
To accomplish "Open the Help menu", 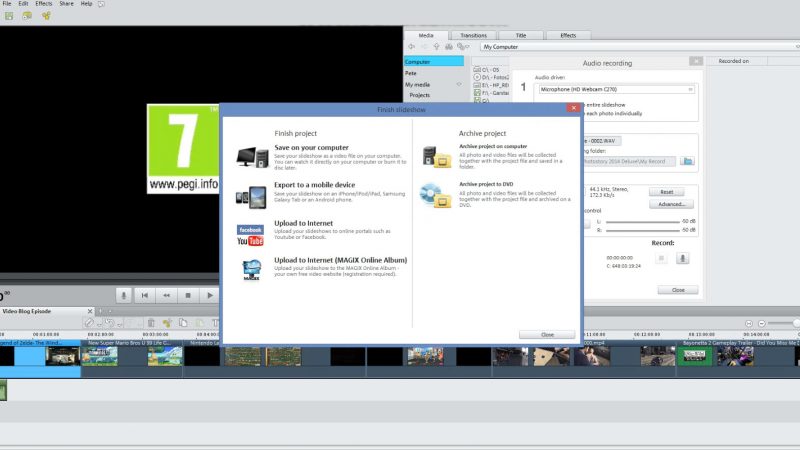I will pos(87,4).
